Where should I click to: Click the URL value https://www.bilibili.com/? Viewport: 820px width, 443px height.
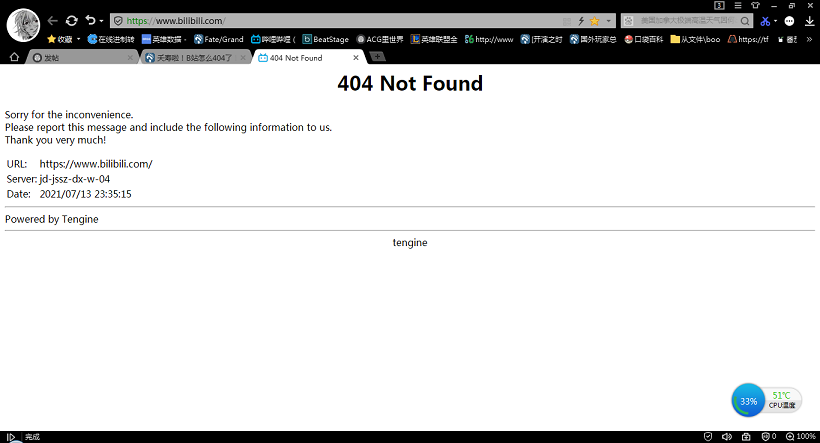click(96, 164)
